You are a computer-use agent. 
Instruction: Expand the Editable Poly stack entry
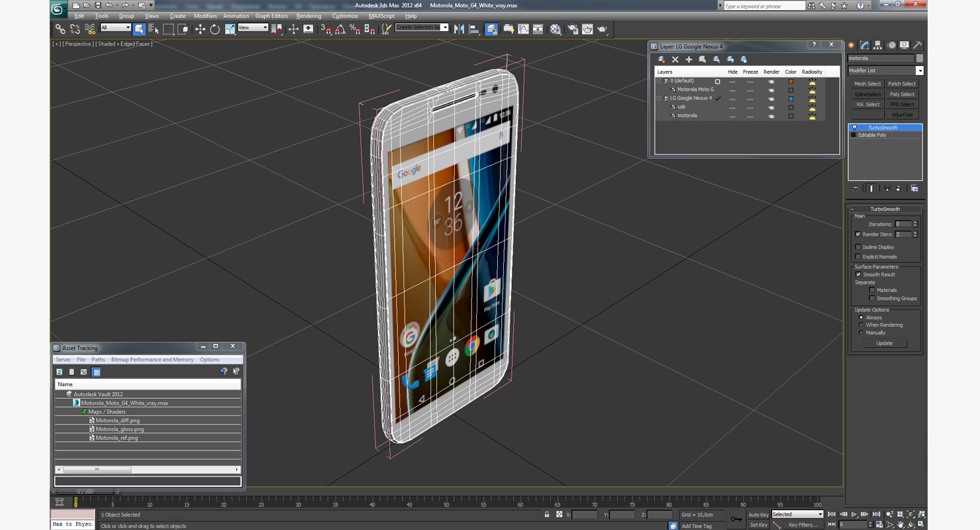(x=854, y=135)
